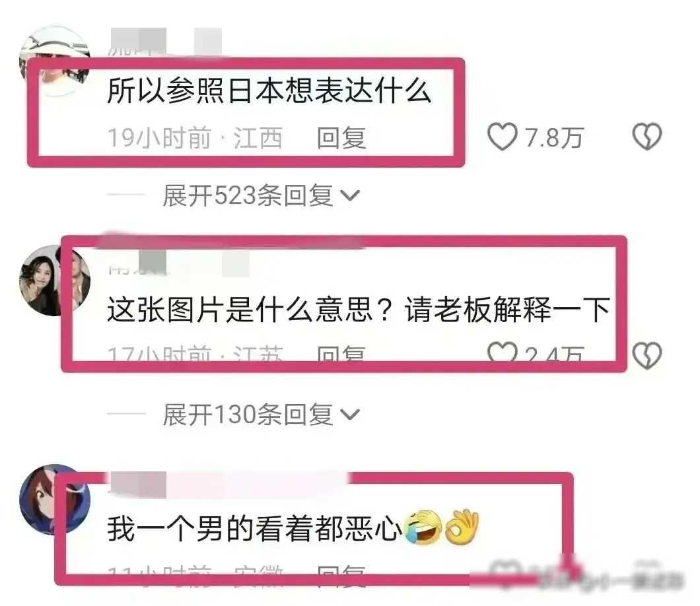The image size is (700, 606).
Task: Tap the laughing-crying emoji in third comment
Action: [x=423, y=527]
